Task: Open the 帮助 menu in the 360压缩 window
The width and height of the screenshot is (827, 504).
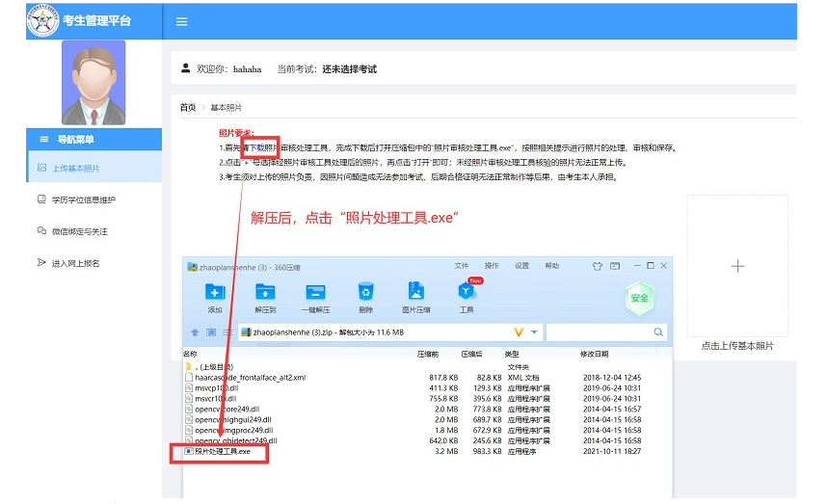Action: pyautogui.click(x=551, y=266)
